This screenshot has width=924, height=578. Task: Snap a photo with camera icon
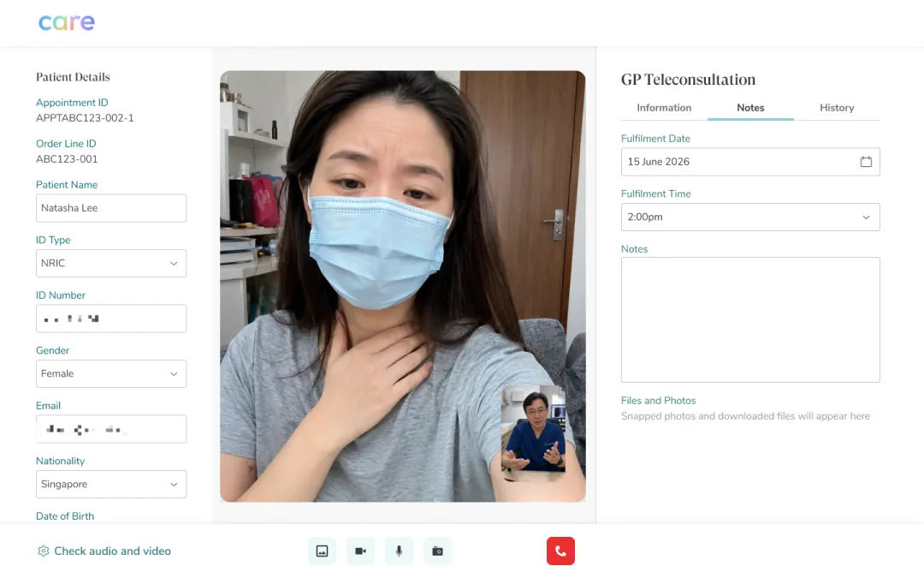437,551
